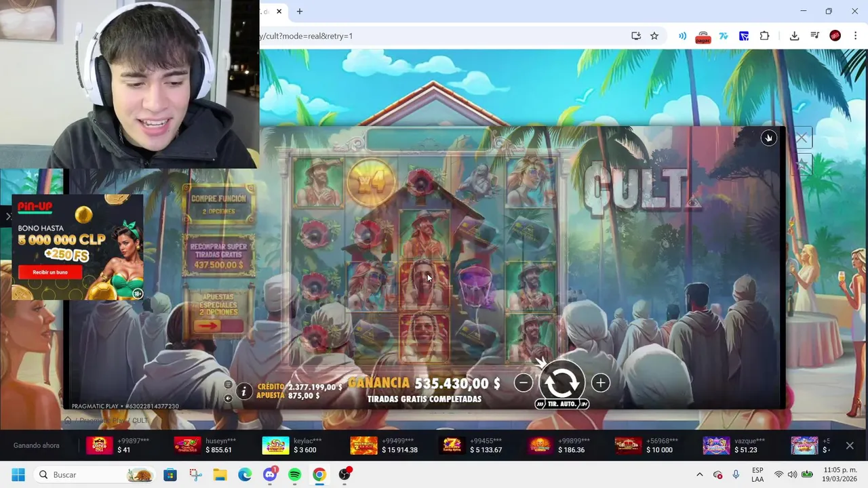Click the tray microphone icon
Image resolution: width=868 pixels, height=488 pixels.
pos(736,474)
